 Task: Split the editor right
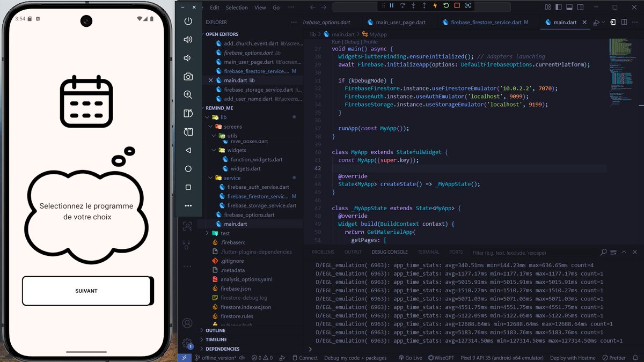click(624, 23)
